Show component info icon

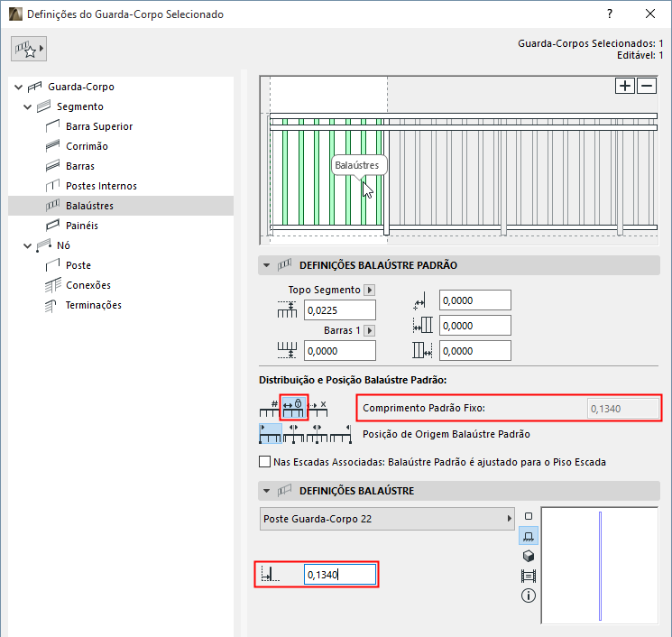click(529, 595)
